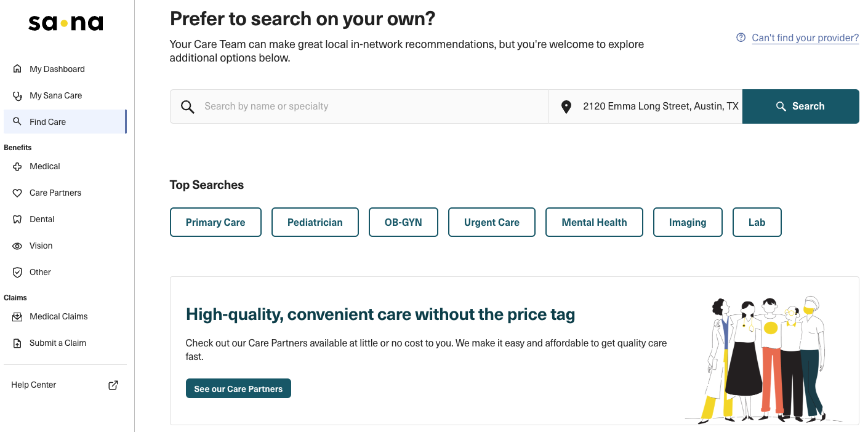Viewport: 868px width, 432px height.
Task: Focus the Search by name or specialty field
Action: (x=369, y=106)
